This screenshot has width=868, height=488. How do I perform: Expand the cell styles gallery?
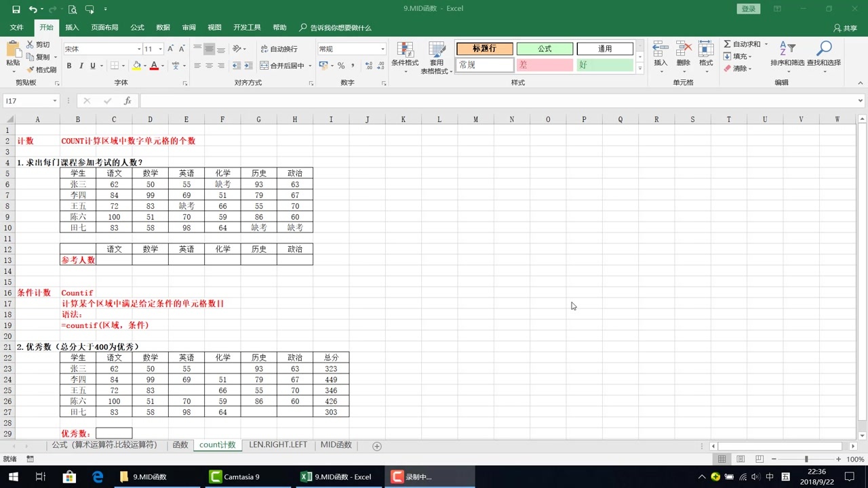tap(640, 68)
